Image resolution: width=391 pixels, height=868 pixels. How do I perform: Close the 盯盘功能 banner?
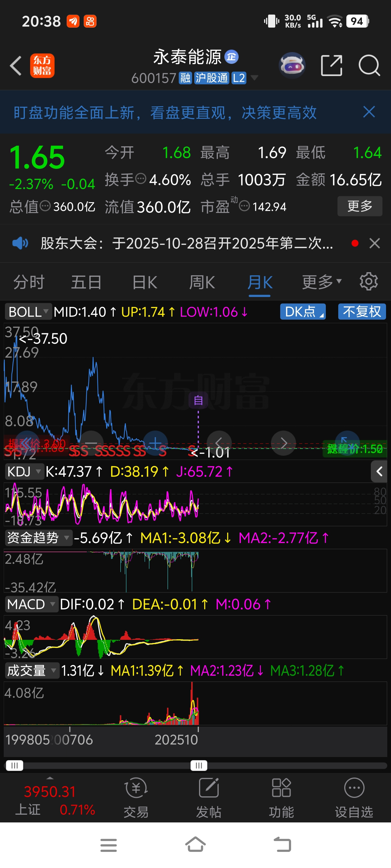tap(369, 112)
